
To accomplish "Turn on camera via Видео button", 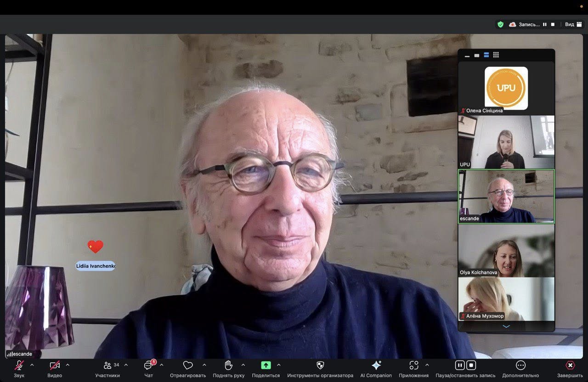I will (x=55, y=365).
